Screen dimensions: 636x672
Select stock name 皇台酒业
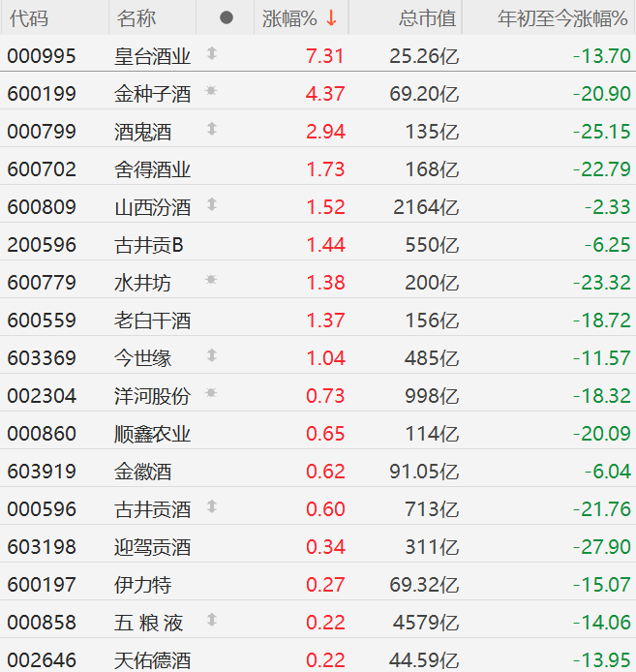coord(153,56)
